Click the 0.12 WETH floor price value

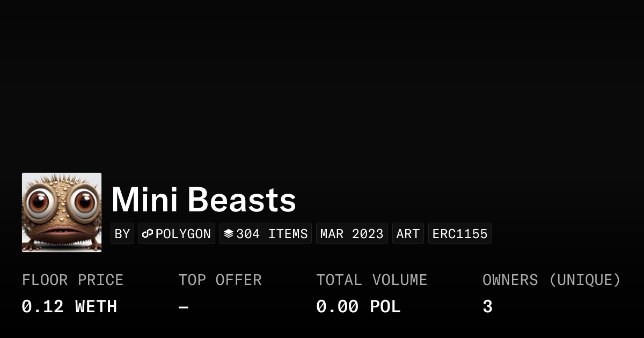click(69, 307)
